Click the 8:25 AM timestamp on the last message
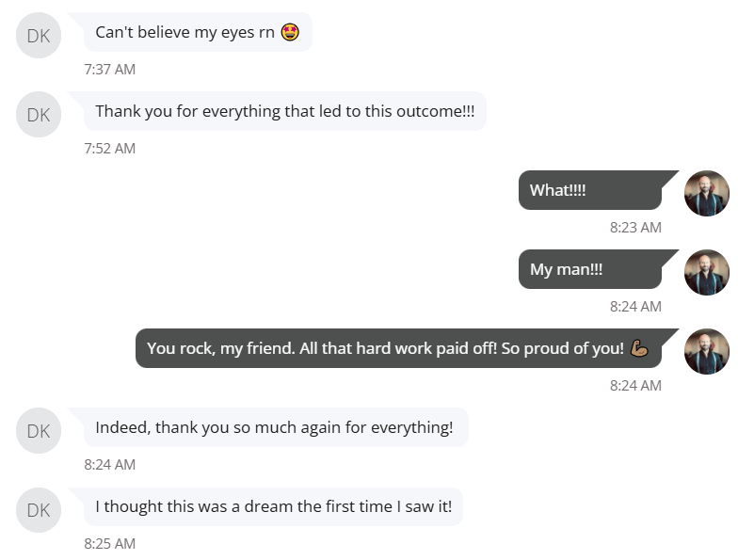This screenshot has height=560, width=738. point(109,543)
